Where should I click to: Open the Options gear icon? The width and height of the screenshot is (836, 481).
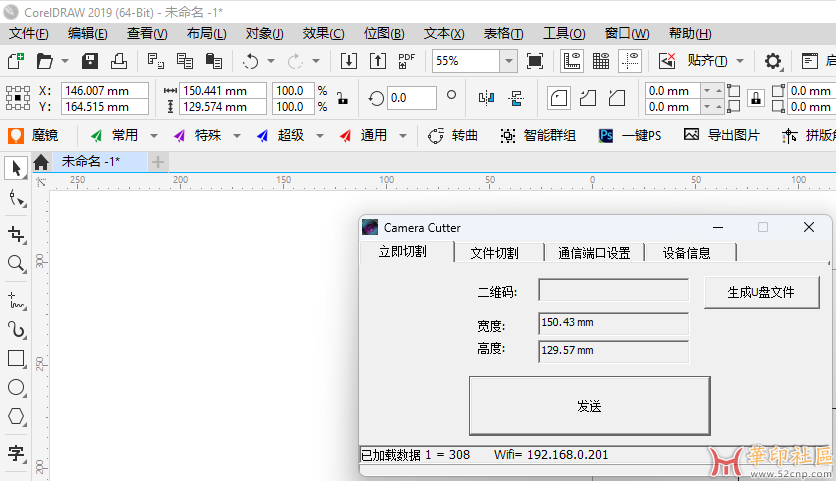[773, 61]
